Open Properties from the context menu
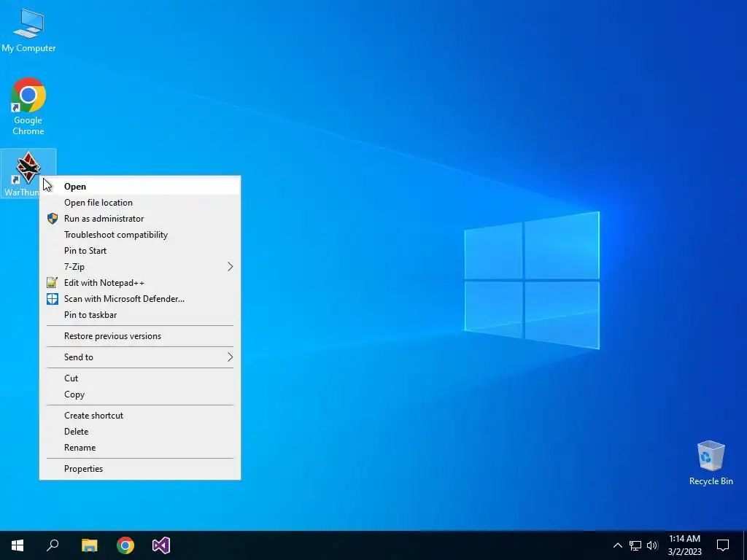Image resolution: width=747 pixels, height=560 pixels. click(x=140, y=469)
